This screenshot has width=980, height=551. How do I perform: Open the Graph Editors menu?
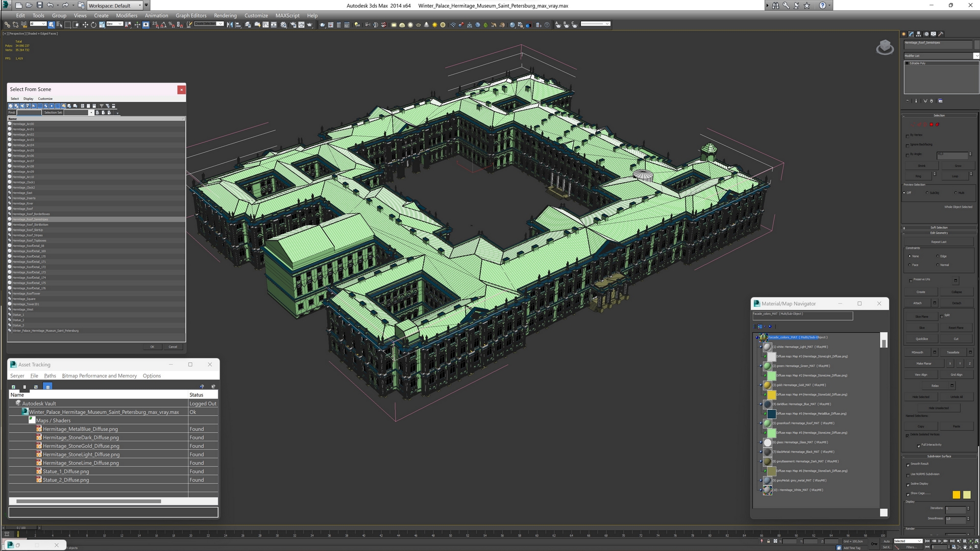click(191, 15)
